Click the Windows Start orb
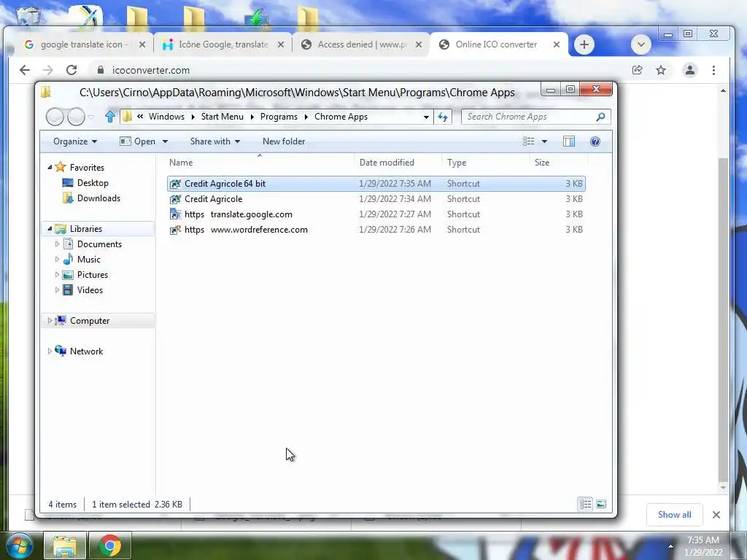This screenshot has height=560, width=747. coord(18,545)
